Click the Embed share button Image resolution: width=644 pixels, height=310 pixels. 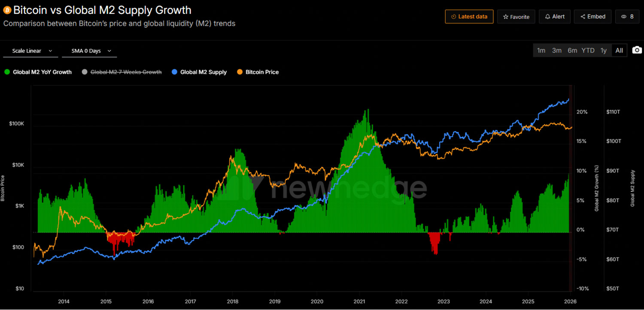(592, 17)
